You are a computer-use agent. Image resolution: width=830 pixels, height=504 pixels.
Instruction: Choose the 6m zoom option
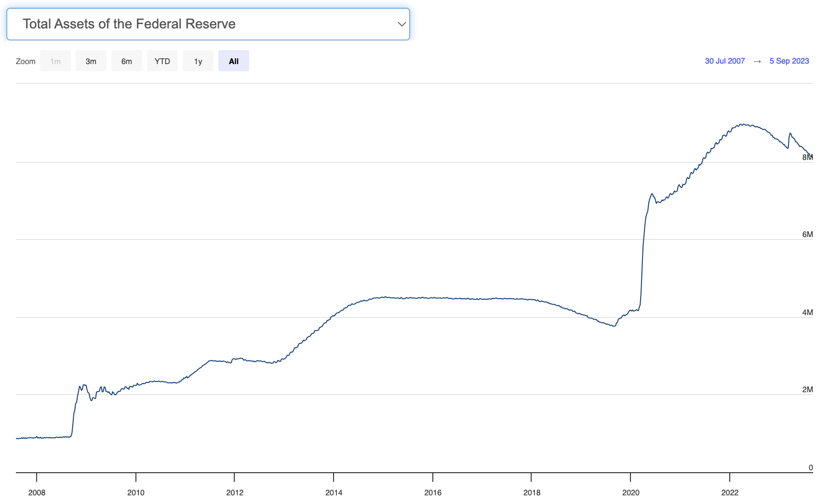tap(127, 61)
